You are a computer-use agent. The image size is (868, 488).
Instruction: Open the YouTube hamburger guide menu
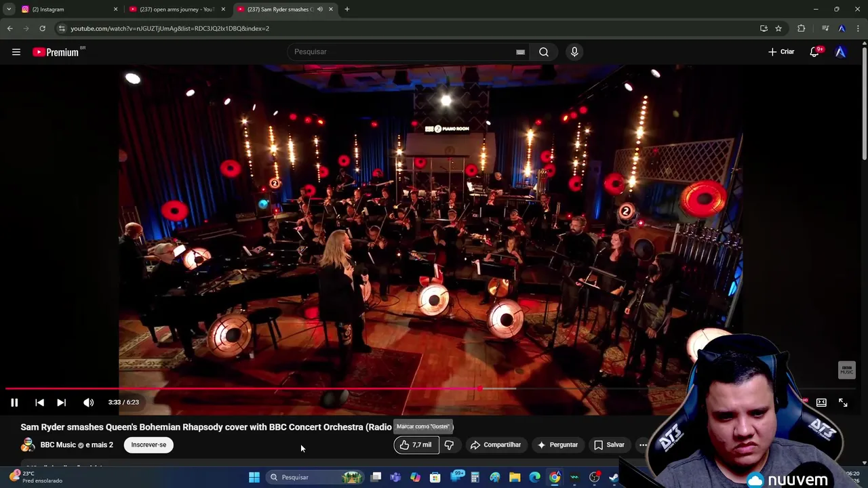click(x=16, y=52)
